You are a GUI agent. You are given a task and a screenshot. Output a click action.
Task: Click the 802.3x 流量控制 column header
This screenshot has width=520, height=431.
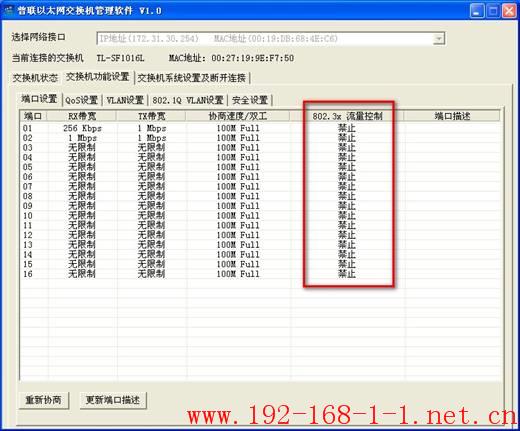347,116
